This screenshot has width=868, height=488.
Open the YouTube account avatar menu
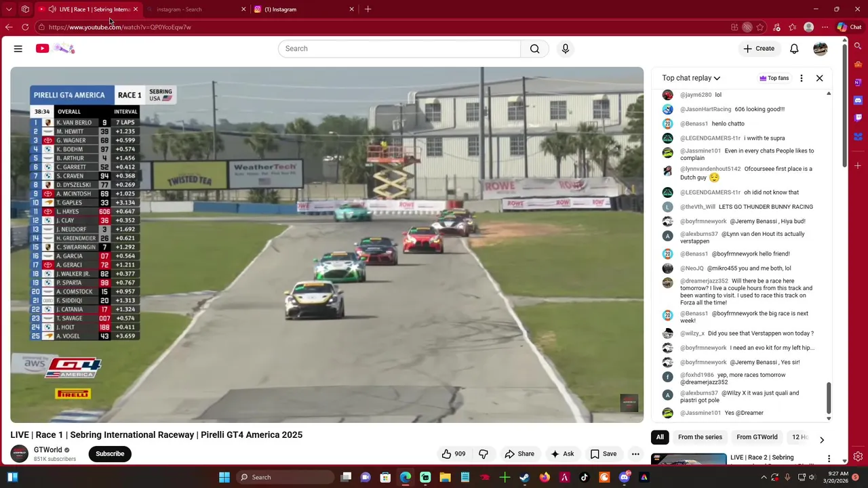click(821, 49)
